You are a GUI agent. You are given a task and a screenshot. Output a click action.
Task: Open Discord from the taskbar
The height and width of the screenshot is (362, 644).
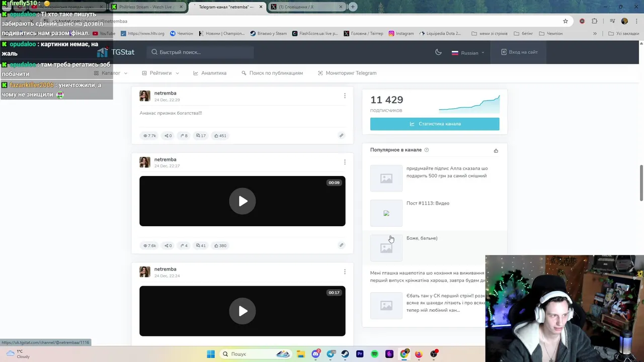315,354
